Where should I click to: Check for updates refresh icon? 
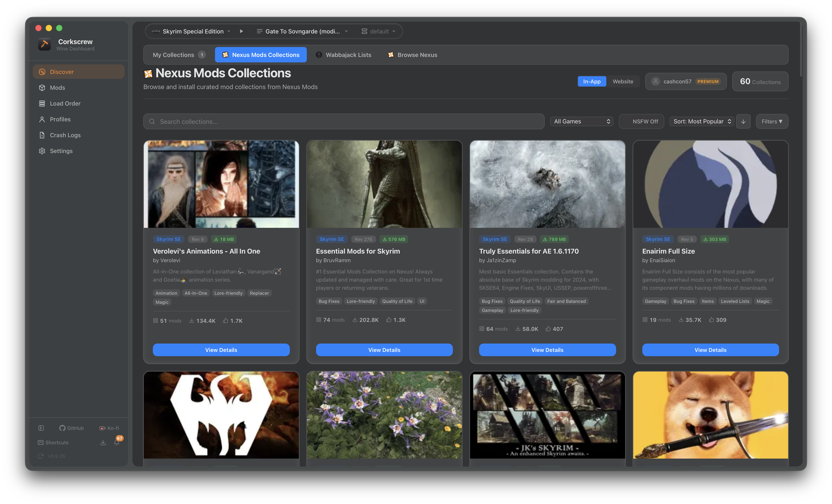(40, 456)
